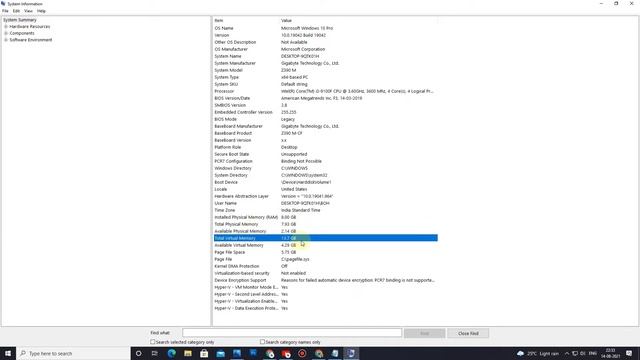Select the System Type row
This screenshot has height=360, width=640.
pyautogui.click(x=325, y=77)
